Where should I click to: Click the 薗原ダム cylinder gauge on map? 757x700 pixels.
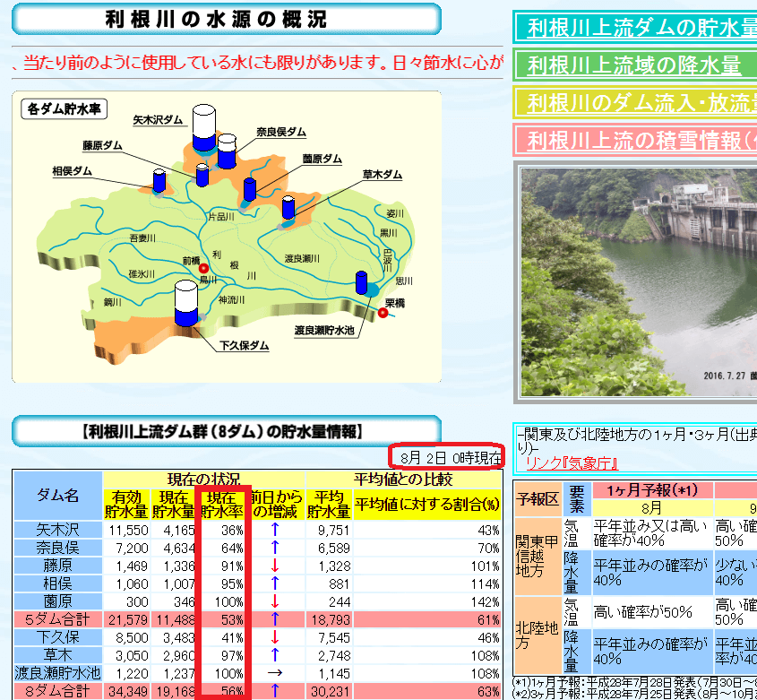[250, 189]
